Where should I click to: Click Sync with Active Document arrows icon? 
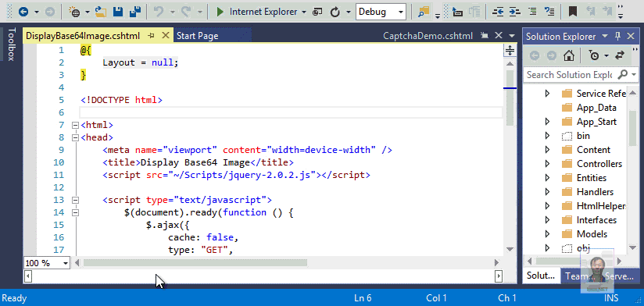[x=620, y=55]
